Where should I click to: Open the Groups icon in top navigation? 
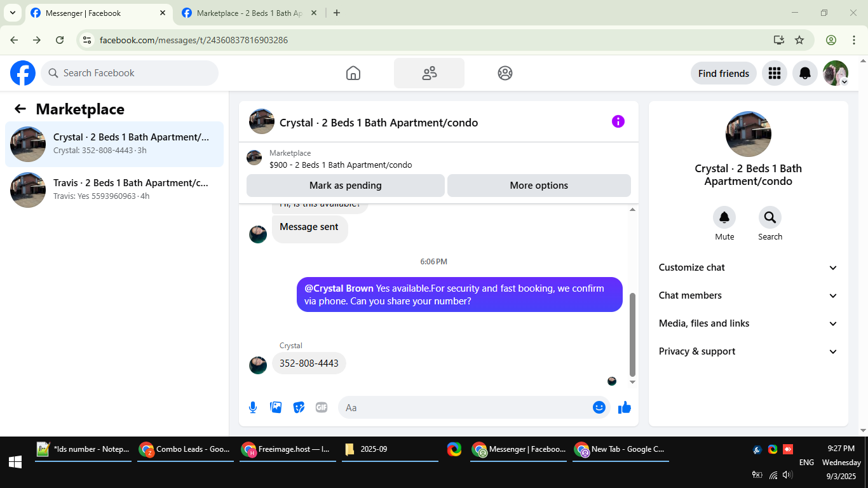505,73
